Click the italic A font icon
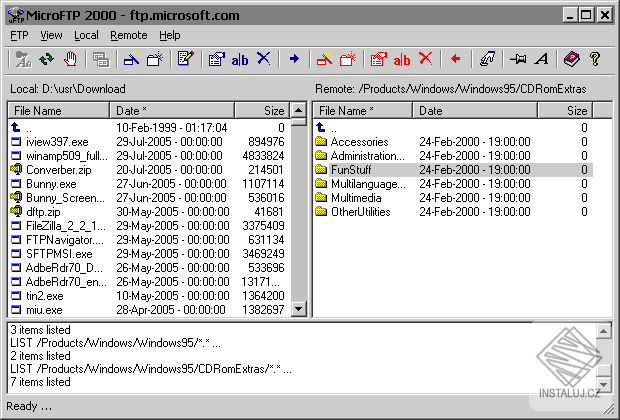The image size is (620, 420). coord(541,59)
